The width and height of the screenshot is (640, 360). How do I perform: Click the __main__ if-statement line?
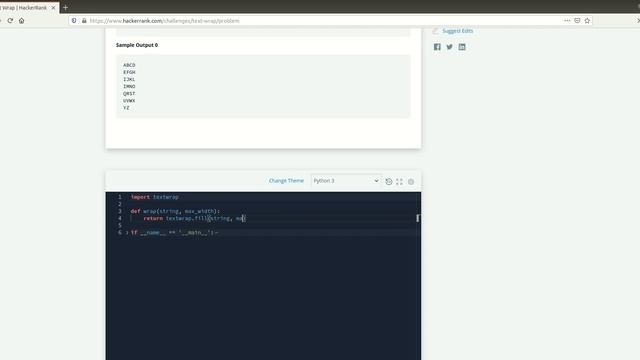[174, 233]
